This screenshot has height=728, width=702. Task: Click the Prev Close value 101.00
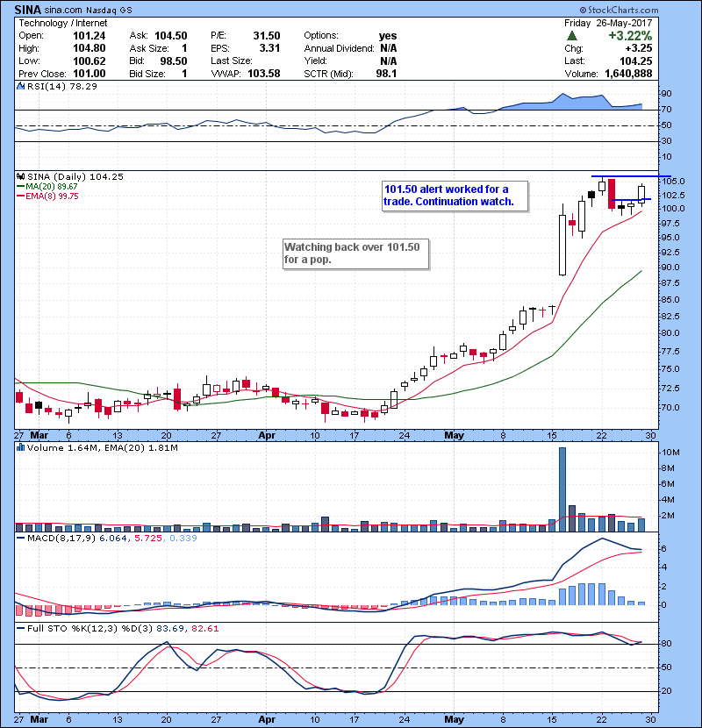coord(90,74)
